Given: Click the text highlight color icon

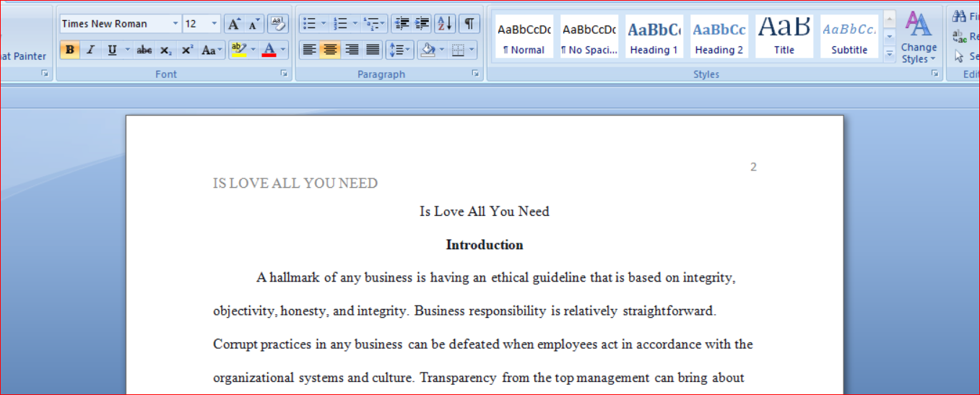Looking at the screenshot, I should 239,50.
